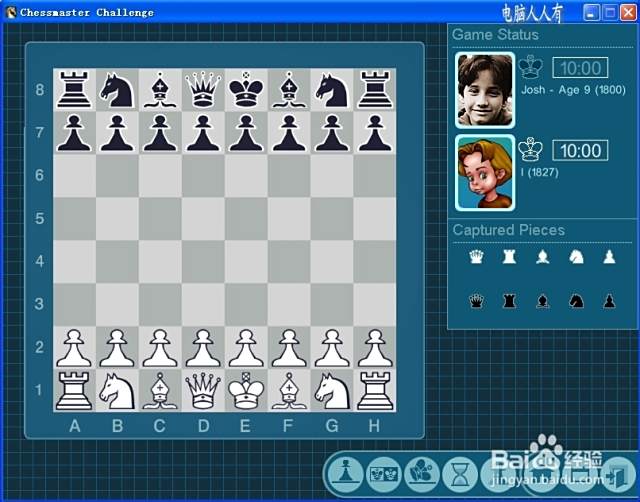Select the white queen on D1
The width and height of the screenshot is (640, 502).
tap(203, 391)
